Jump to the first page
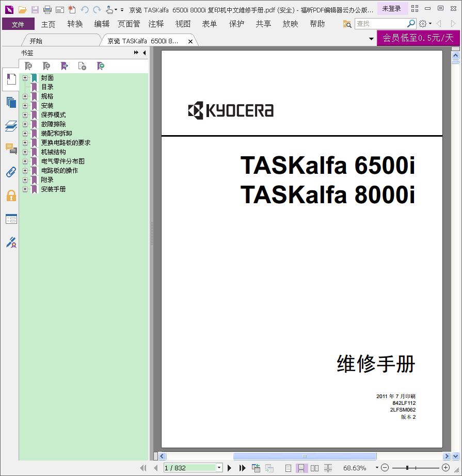This screenshot has height=476, width=462. [143, 468]
